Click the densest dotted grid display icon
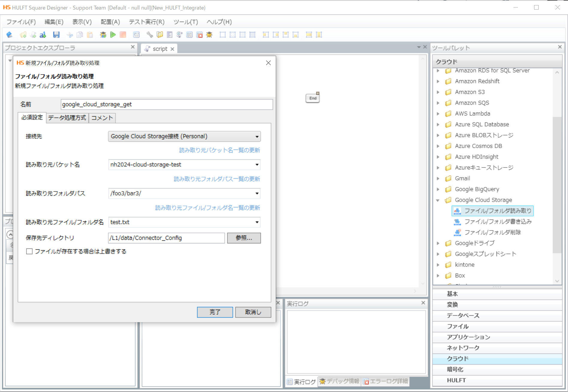Viewport: 568px width, 392px height. [x=252, y=35]
